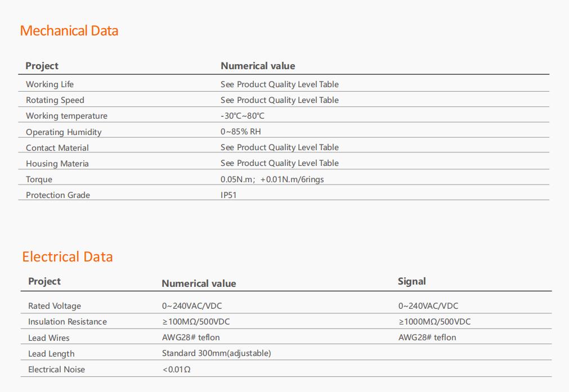Click the Protection Grade value IP51
Image resolution: width=569 pixels, height=392 pixels.
tap(229, 195)
